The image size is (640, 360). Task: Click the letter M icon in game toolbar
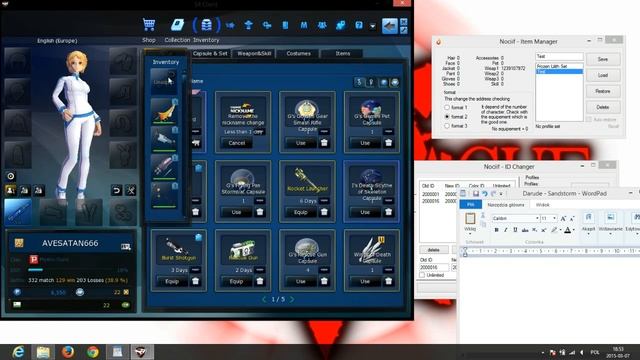(304, 25)
